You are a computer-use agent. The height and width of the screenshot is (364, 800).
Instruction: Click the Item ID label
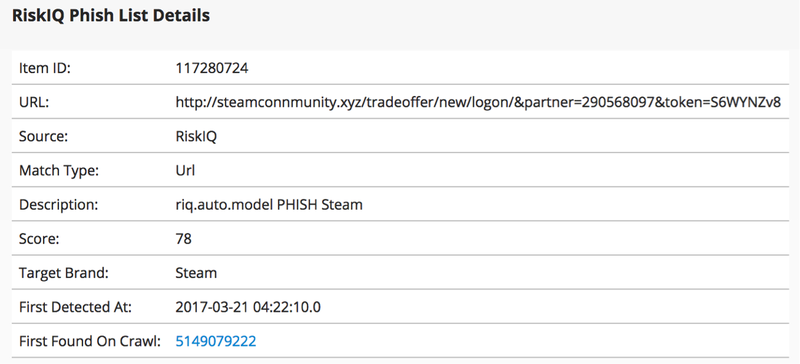pos(44,68)
